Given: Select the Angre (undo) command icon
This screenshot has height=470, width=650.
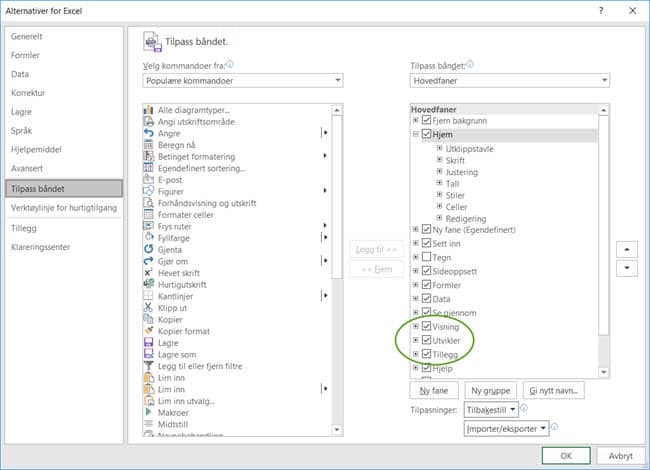Looking at the screenshot, I should click(149, 132).
